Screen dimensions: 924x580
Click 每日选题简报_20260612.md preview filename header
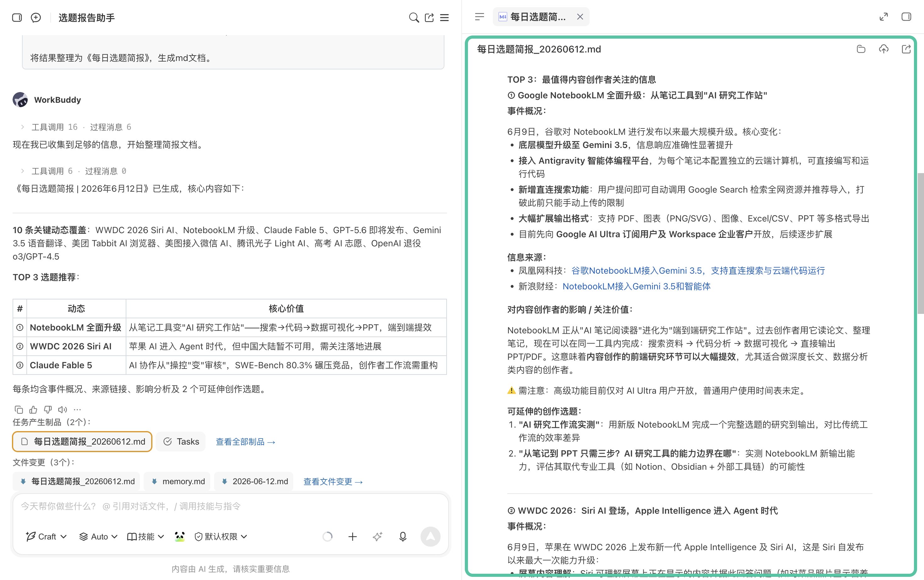click(x=539, y=49)
